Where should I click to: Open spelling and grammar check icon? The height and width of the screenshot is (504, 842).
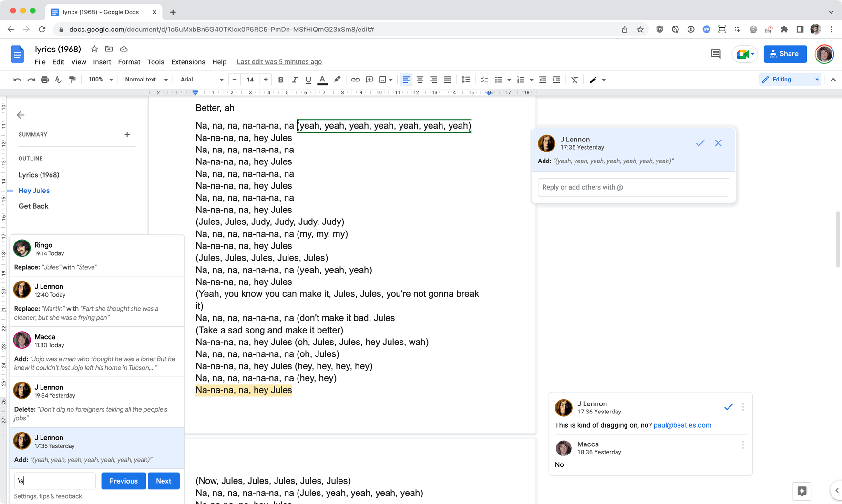(x=59, y=80)
